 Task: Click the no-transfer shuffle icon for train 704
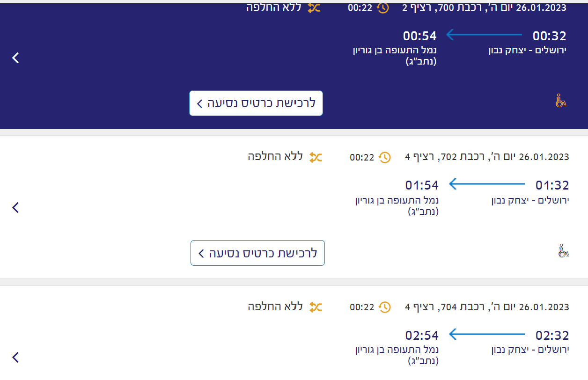[316, 307]
